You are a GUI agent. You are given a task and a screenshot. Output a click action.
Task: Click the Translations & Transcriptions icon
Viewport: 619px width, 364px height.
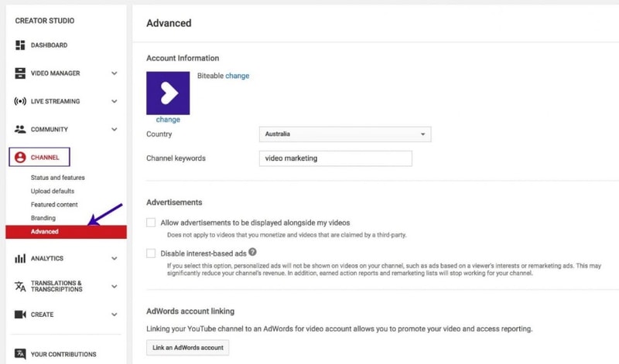coord(20,286)
